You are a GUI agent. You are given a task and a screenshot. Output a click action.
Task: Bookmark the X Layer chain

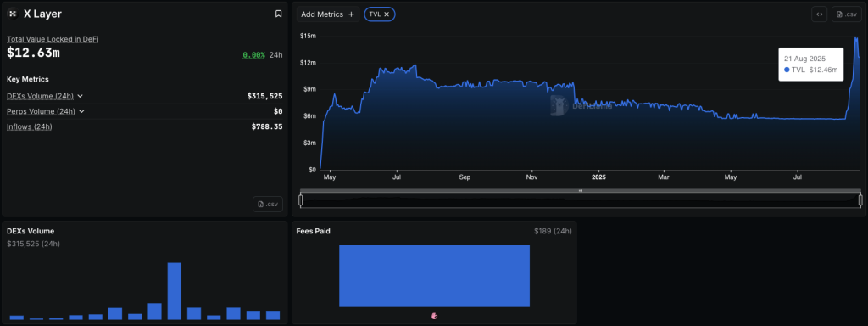(x=278, y=14)
